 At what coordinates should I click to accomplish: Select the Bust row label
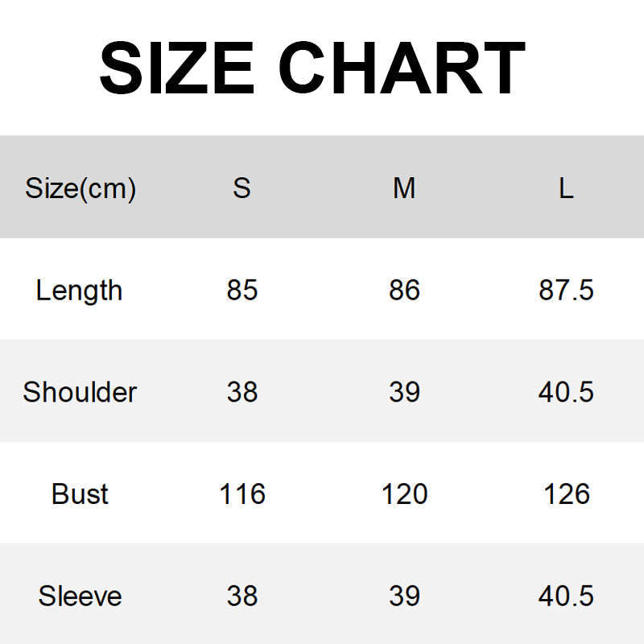(80, 493)
